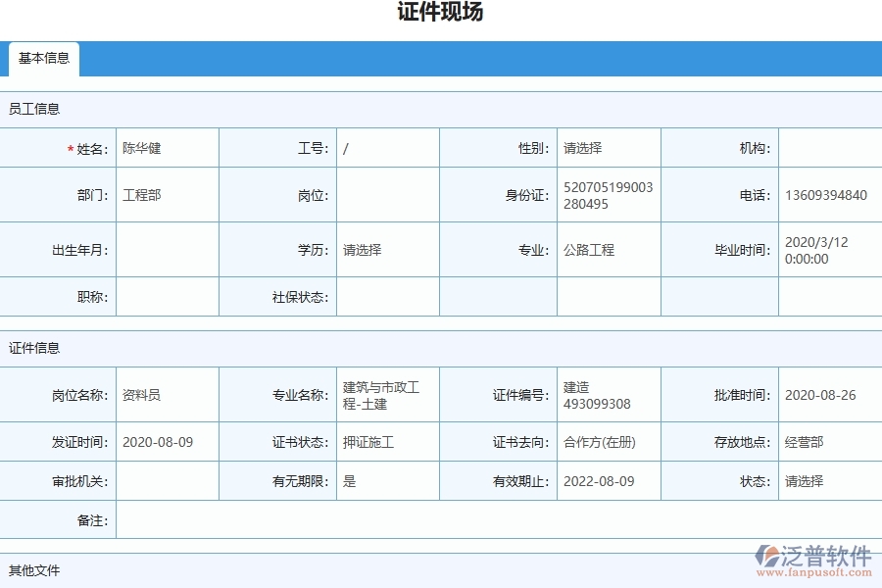Click the 姓名 field showing 陈华健
The width and height of the screenshot is (882, 588).
(167, 147)
